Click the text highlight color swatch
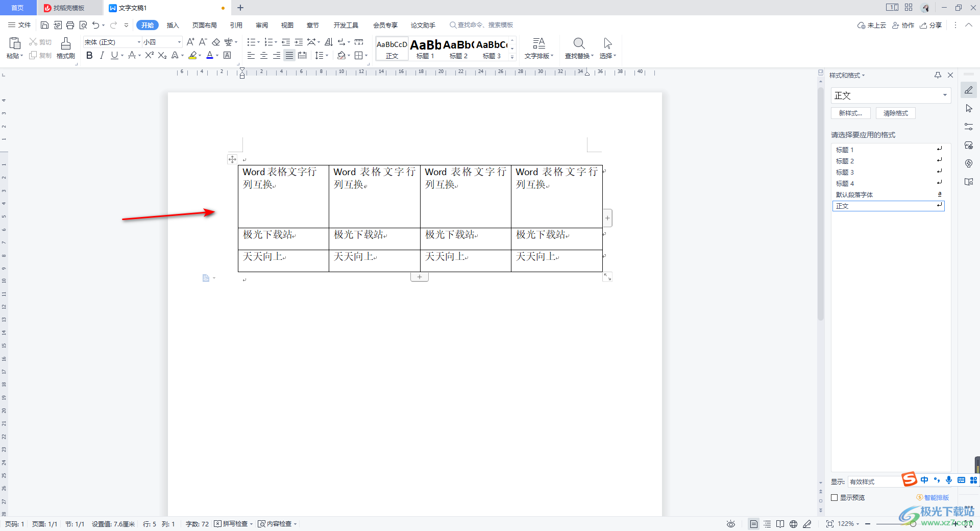The image size is (980, 531). (192, 56)
